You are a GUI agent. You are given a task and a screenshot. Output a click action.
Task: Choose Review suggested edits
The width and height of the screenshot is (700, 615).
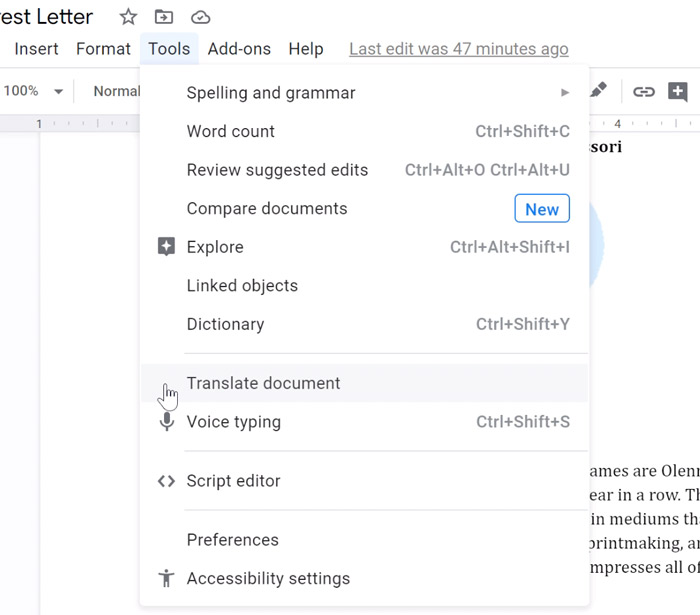[364, 170]
